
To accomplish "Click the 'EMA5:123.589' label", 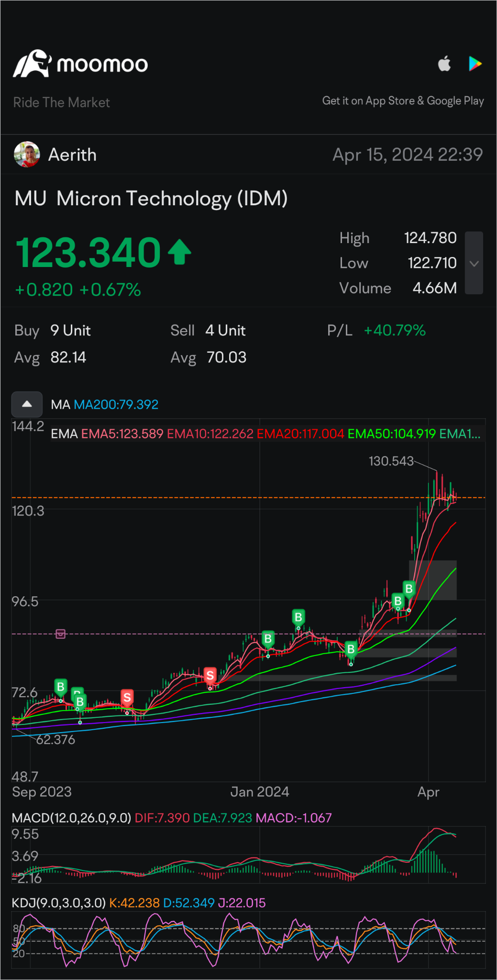I will click(x=122, y=434).
